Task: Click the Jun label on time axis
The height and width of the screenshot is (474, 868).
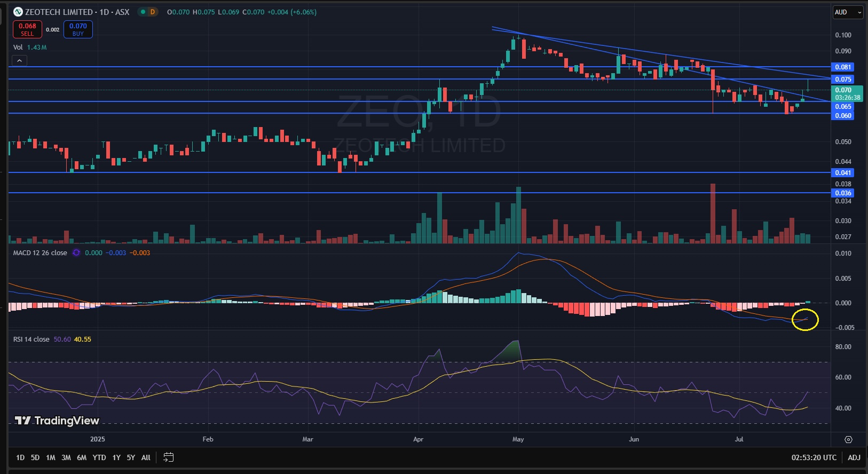Action: (x=634, y=439)
